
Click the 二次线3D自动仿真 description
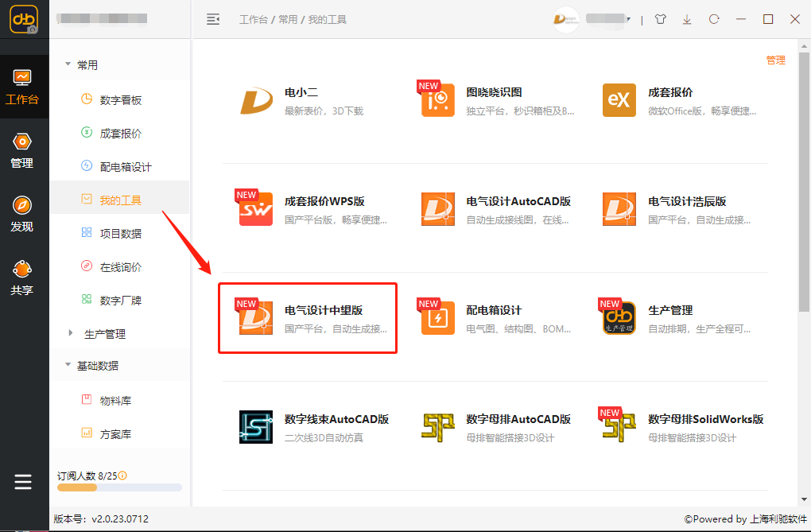324,438
